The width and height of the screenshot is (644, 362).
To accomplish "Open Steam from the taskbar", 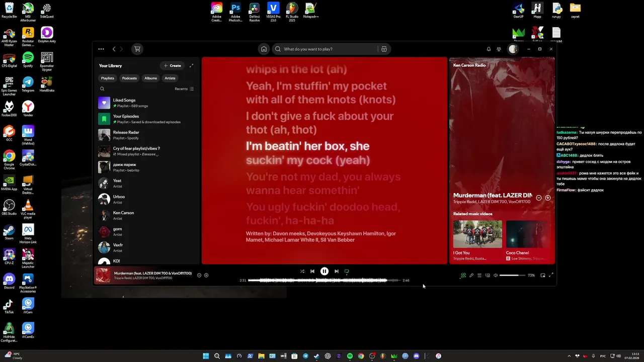I will [316, 356].
